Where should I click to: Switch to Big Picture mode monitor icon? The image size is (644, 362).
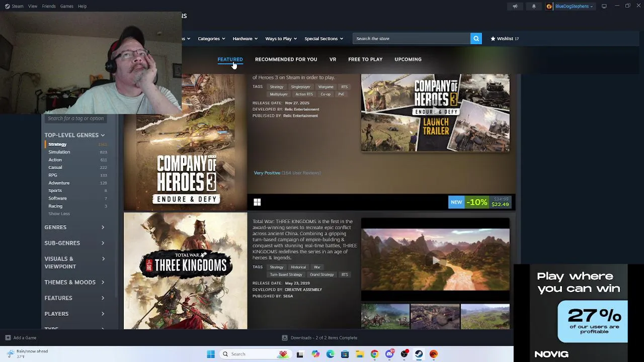(x=604, y=6)
